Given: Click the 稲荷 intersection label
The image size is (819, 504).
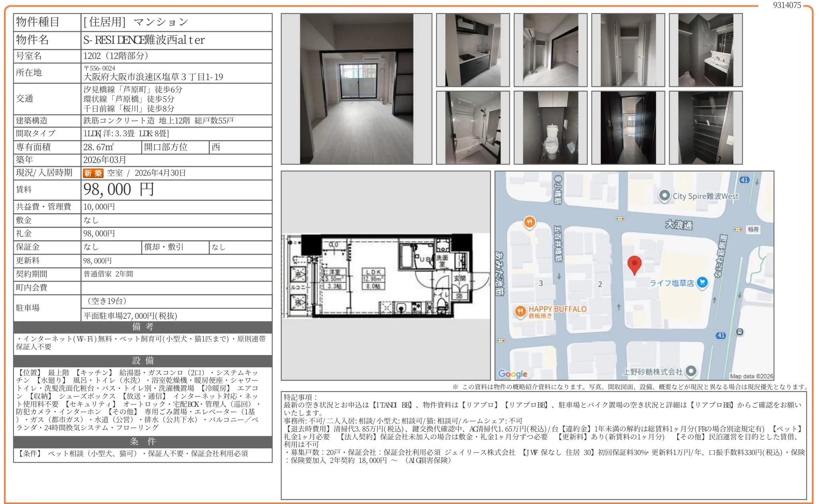Looking at the screenshot, I should click(x=753, y=230).
